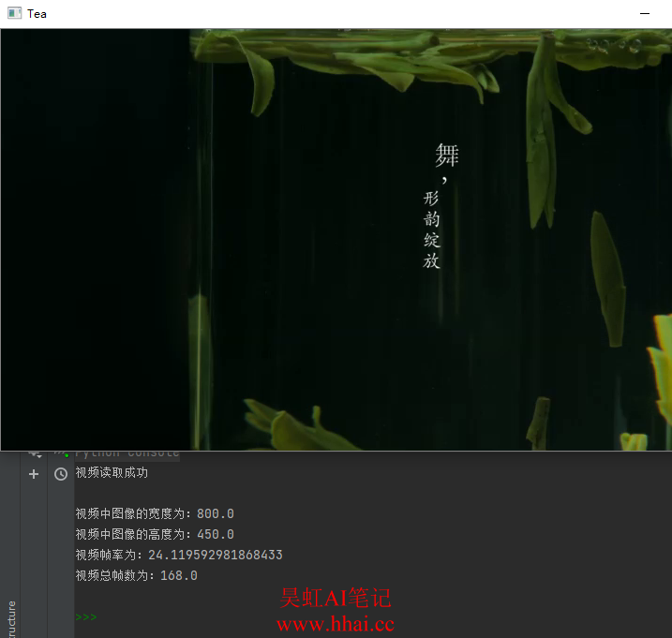
Task: Select the width value 800.0
Action: 216,513
